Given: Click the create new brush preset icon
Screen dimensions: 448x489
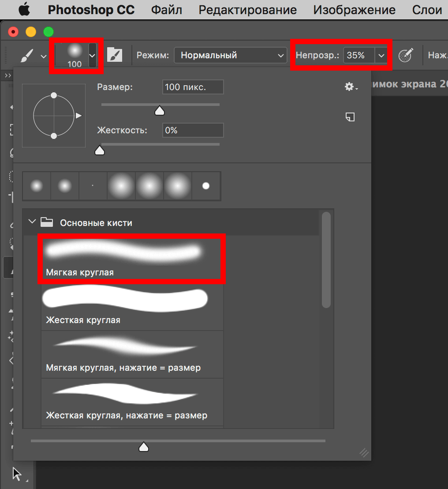Looking at the screenshot, I should pyautogui.click(x=350, y=117).
